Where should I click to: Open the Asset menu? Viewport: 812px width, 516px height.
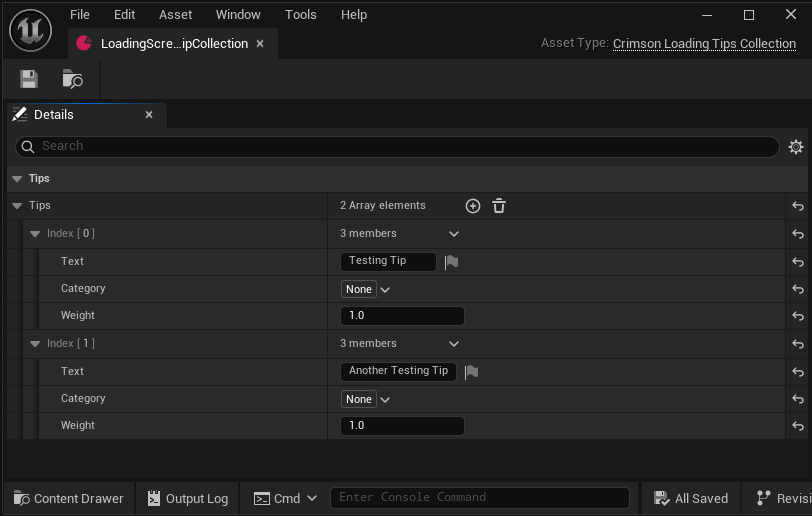click(176, 15)
